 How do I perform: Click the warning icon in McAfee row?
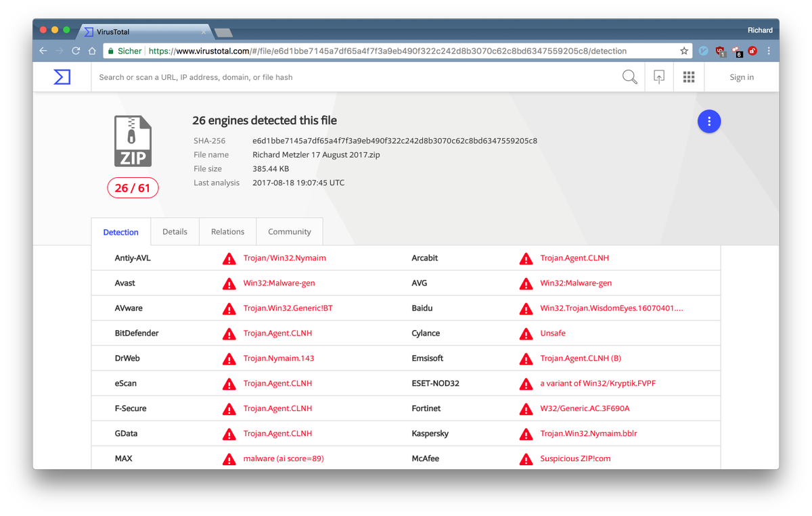[526, 459]
